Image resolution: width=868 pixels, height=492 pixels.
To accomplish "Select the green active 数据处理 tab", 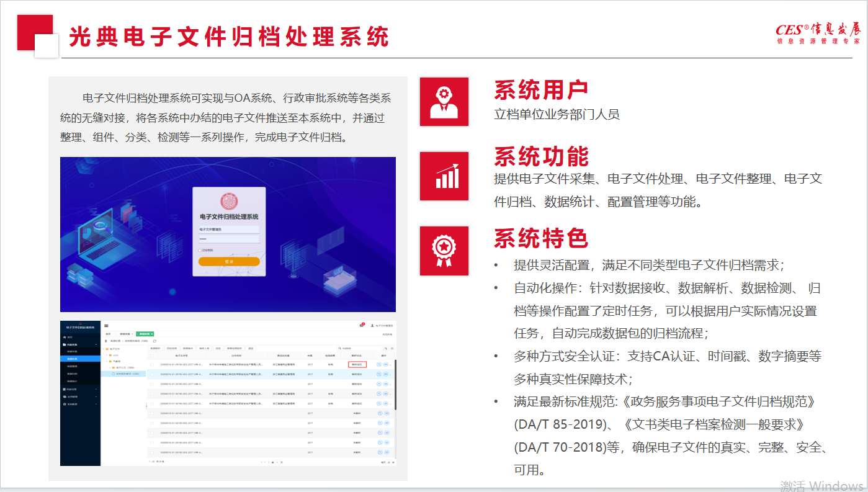I will 145,334.
